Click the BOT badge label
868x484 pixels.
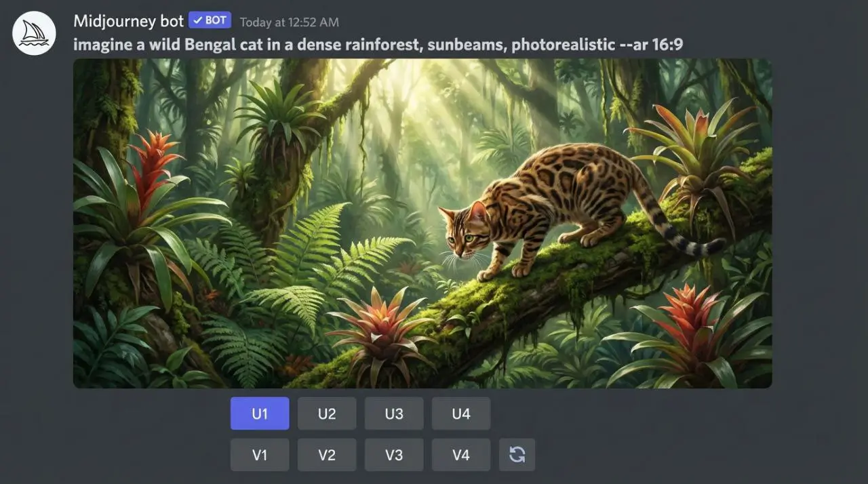(x=216, y=20)
